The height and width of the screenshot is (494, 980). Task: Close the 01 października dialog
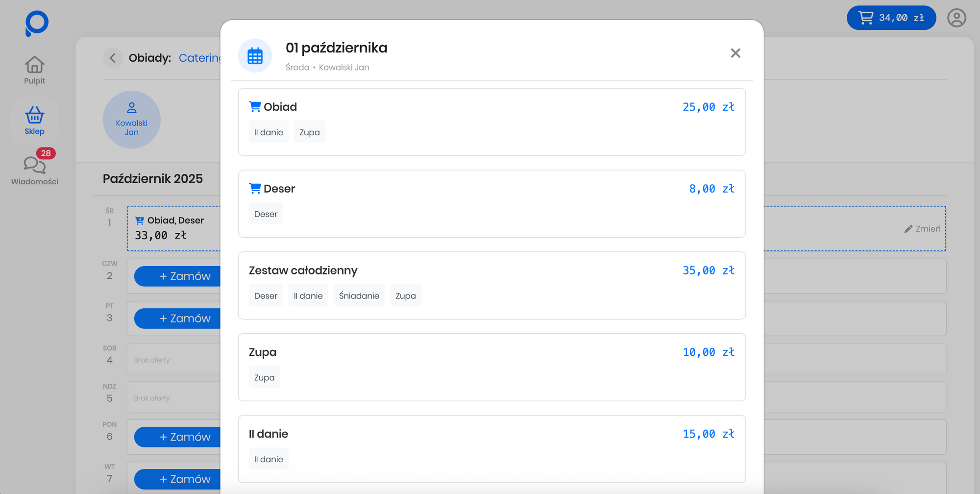pos(735,53)
